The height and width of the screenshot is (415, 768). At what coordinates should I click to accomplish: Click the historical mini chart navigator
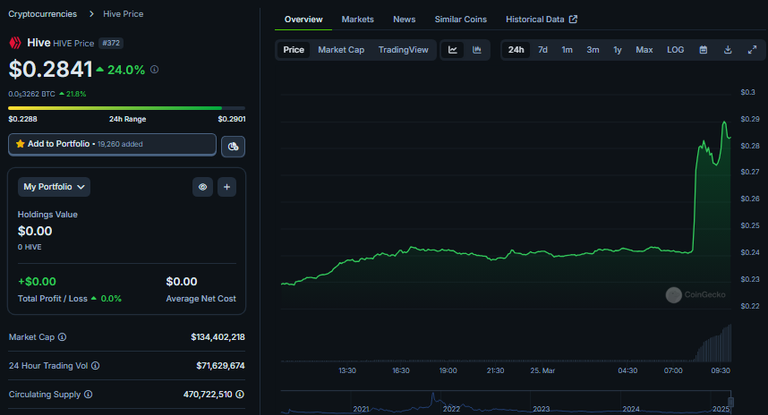[x=506, y=402]
